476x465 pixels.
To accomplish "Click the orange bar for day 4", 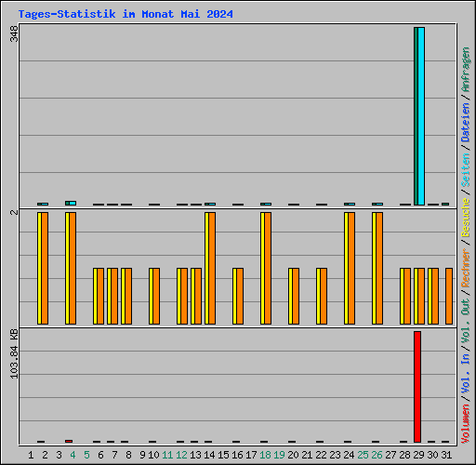I will click(x=73, y=268).
